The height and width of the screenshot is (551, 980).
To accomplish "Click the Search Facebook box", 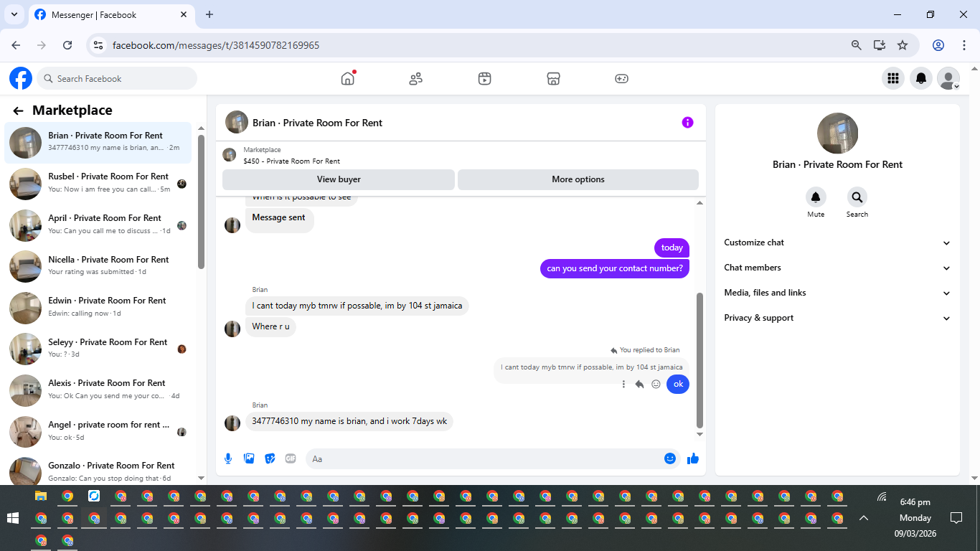I will 117,78.
